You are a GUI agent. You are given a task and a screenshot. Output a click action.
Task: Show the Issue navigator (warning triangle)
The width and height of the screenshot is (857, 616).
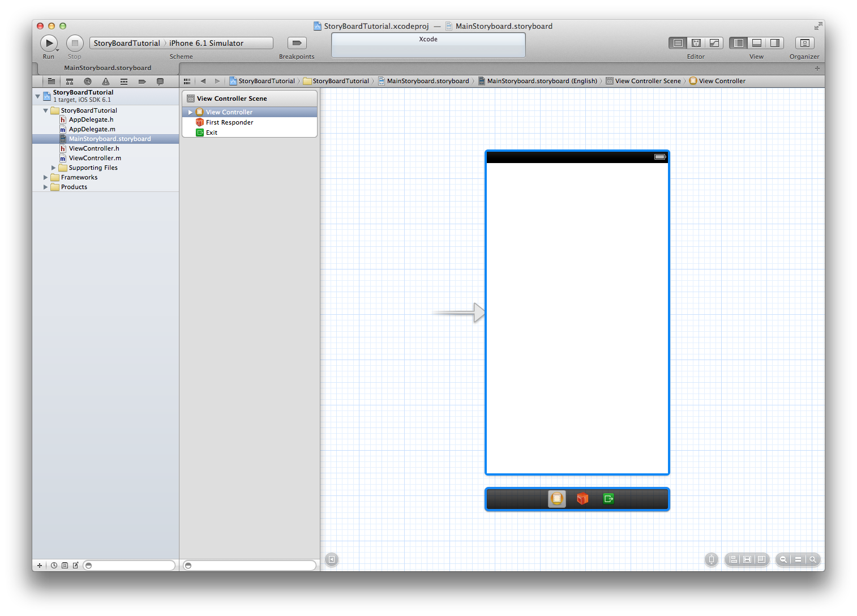106,82
